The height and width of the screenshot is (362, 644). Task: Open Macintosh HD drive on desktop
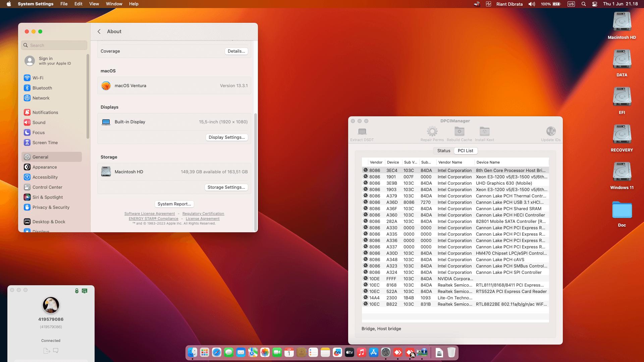click(x=622, y=26)
